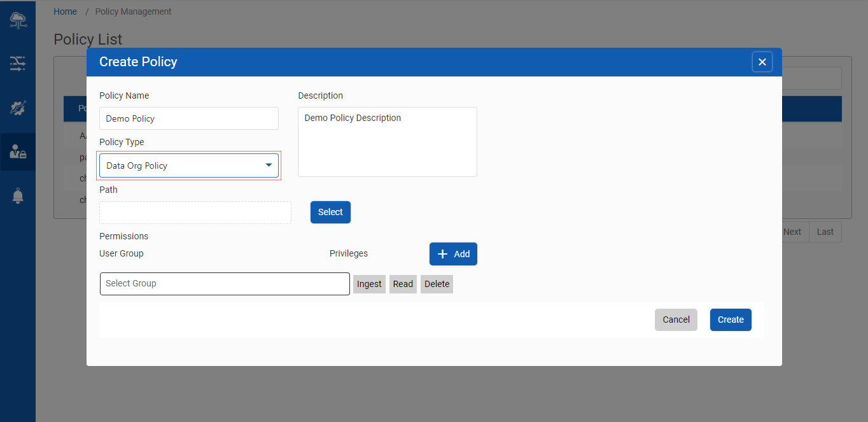Click the empty Path field
This screenshot has width=868, height=422.
pos(195,213)
